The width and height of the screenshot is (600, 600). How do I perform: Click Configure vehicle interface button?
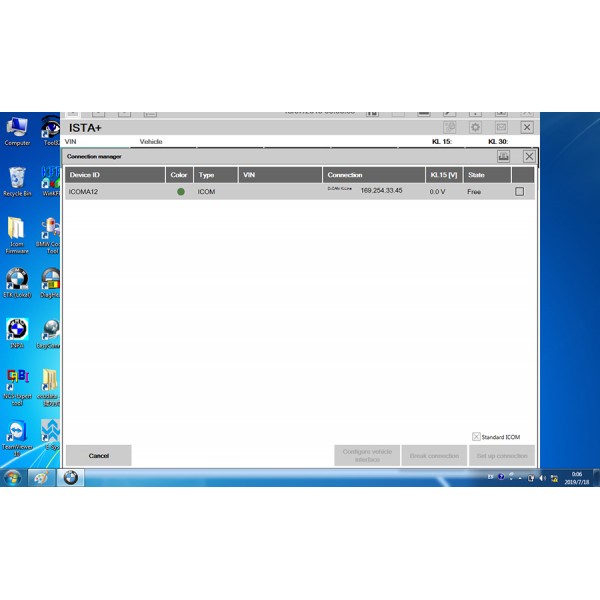pyautogui.click(x=367, y=455)
